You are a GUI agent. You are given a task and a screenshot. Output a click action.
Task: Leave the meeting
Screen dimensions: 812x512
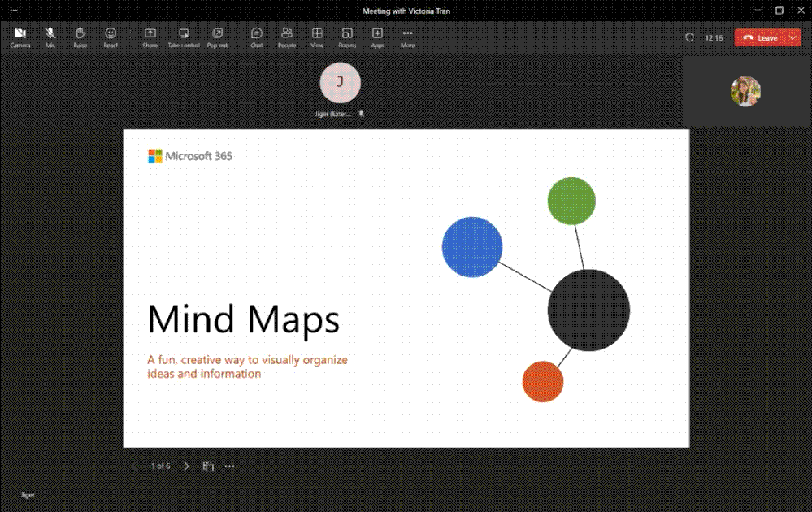tap(760, 38)
